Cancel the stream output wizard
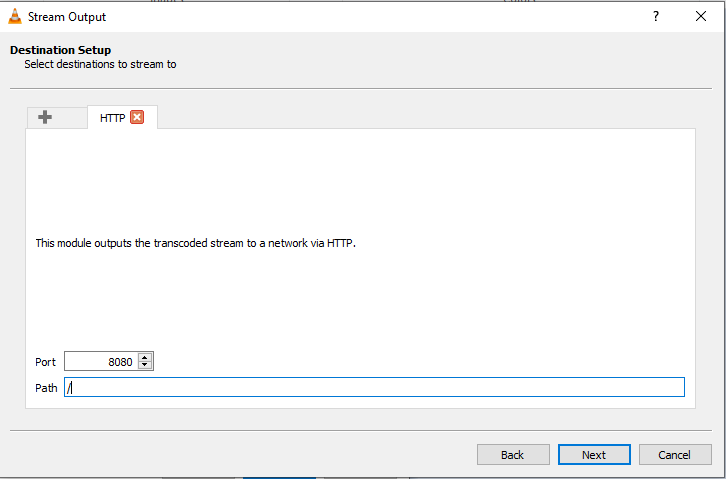 [x=675, y=455]
